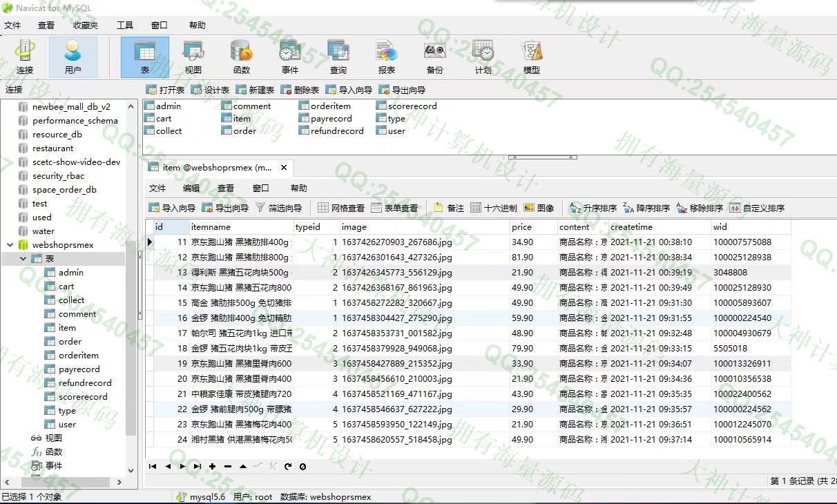
Task: Switch to 表单查看 form view
Action: pos(394,208)
